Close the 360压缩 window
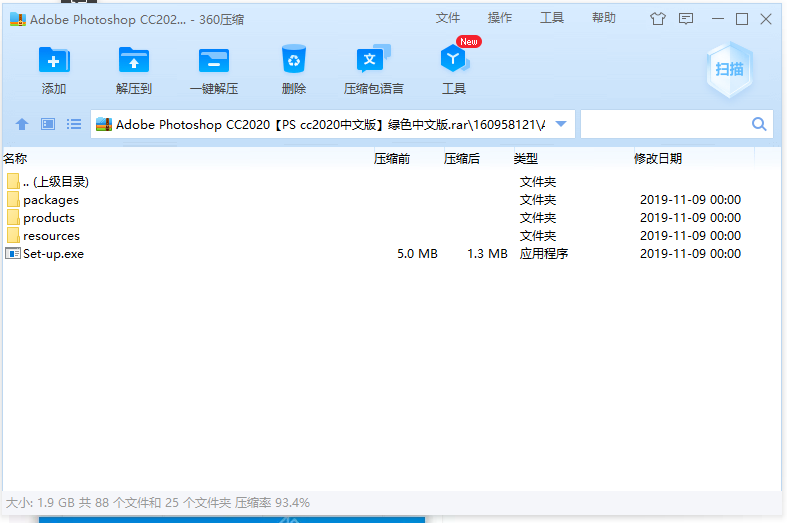The height and width of the screenshot is (523, 787). pyautogui.click(x=766, y=19)
